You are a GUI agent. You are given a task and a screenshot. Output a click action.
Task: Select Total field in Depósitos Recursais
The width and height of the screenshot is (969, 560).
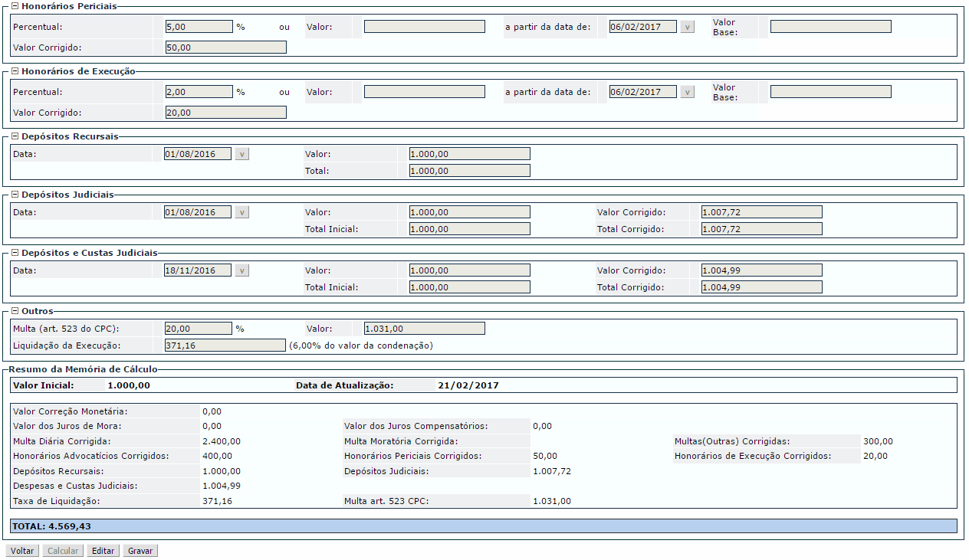point(470,171)
